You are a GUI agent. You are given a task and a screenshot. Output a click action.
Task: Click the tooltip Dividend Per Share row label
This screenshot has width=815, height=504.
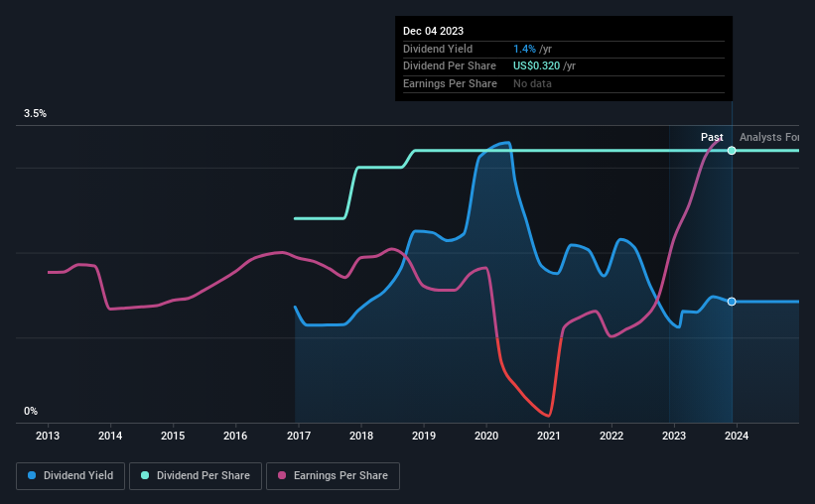(x=450, y=66)
